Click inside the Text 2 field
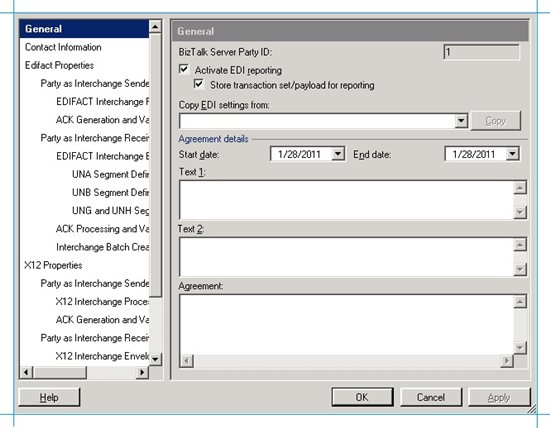The width and height of the screenshot is (550, 428). coord(347,257)
